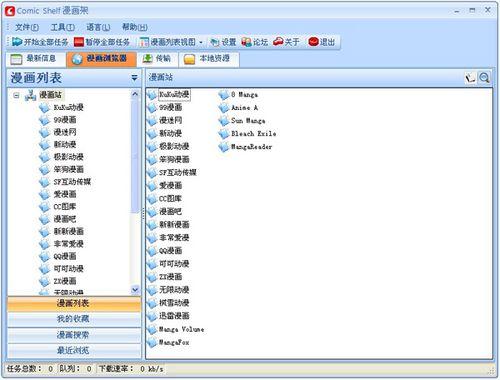
Task: Open the 语言(L) menu
Action: tap(98, 27)
